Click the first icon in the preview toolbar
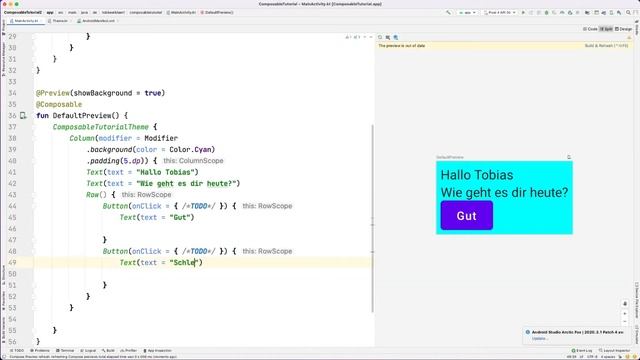Image resolution: width=640 pixels, height=360 pixels. [x=380, y=37]
